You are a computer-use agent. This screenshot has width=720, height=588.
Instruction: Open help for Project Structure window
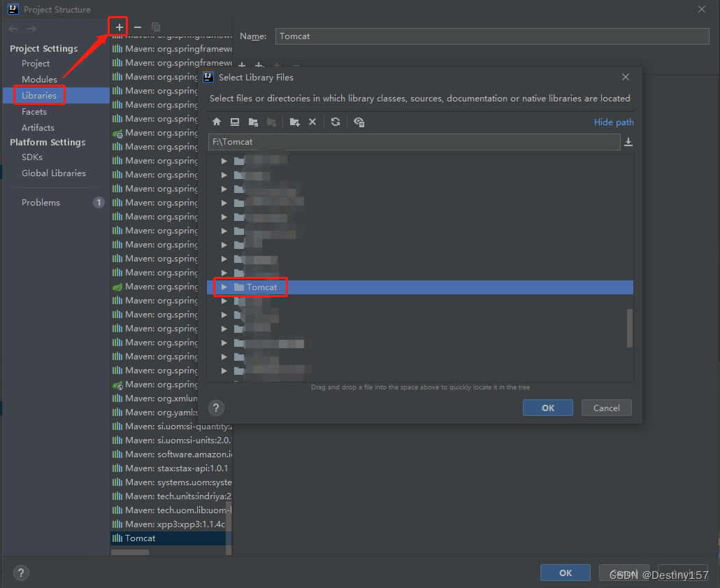[21, 573]
